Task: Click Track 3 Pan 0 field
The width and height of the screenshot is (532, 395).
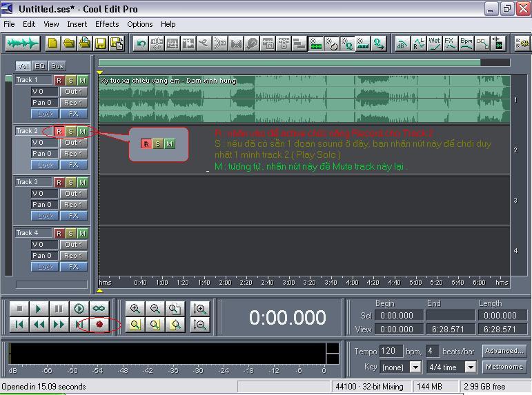Action: [44, 205]
